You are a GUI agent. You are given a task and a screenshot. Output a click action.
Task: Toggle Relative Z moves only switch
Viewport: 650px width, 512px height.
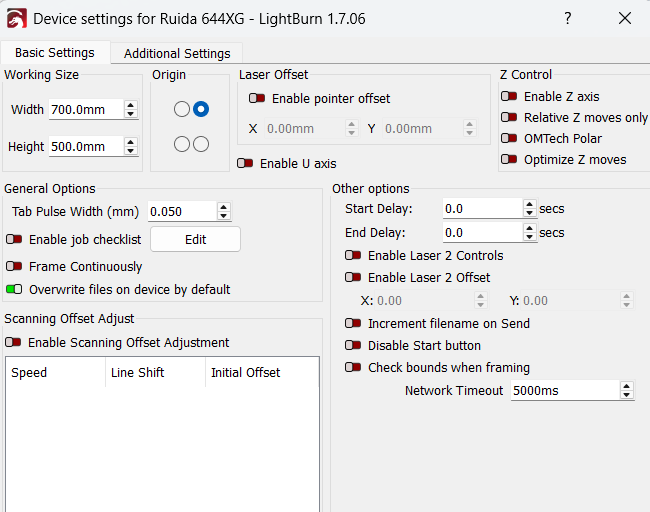(x=509, y=117)
